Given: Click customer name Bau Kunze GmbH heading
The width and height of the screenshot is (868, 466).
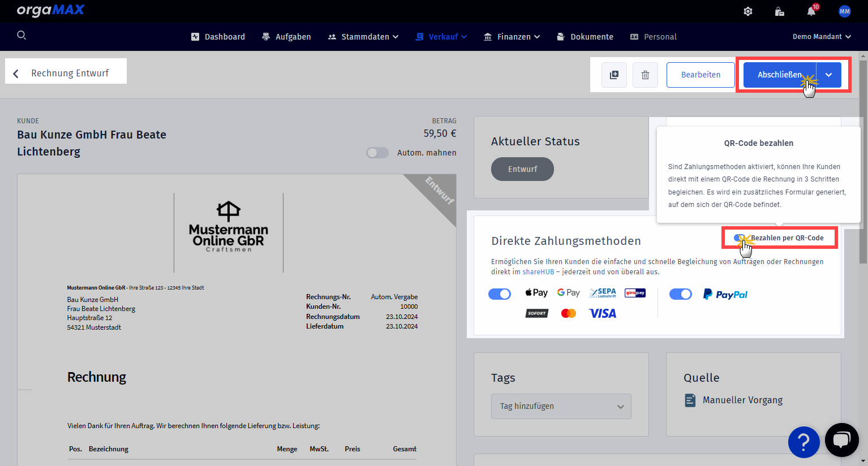Looking at the screenshot, I should [92, 143].
